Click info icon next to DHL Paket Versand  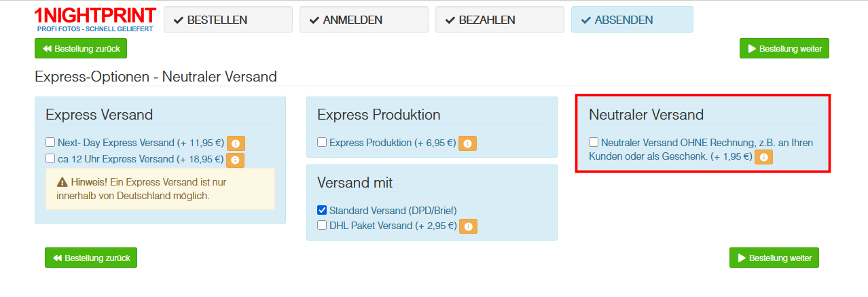(468, 226)
